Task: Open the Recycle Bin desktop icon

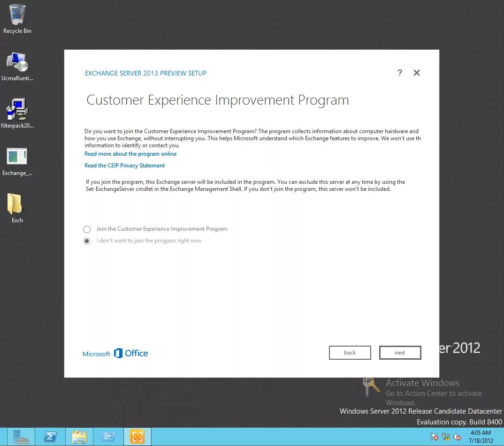Action: click(17, 19)
